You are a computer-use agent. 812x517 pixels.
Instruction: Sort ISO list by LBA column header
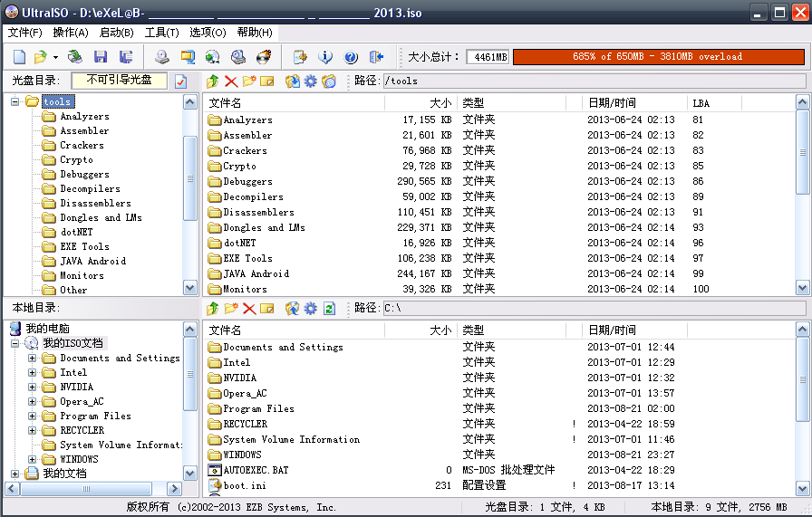[714, 103]
